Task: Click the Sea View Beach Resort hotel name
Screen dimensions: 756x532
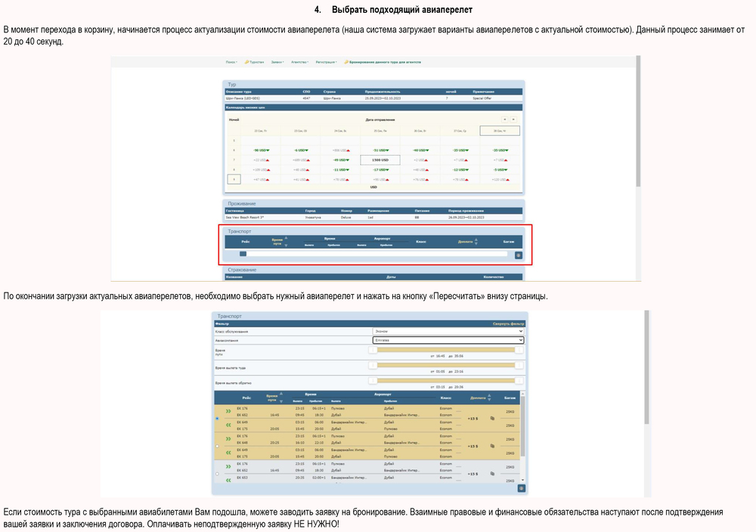Action: point(244,218)
